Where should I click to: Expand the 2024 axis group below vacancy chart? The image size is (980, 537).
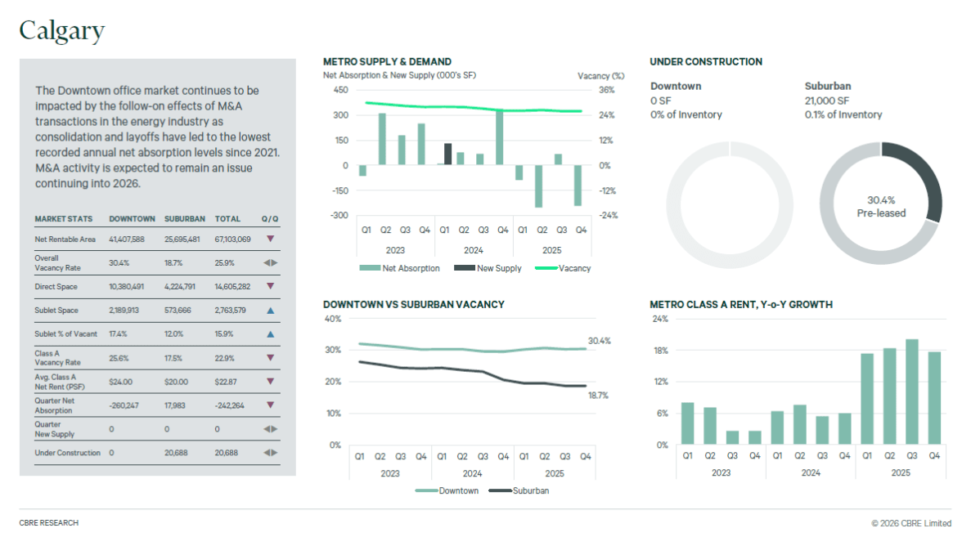474,472
